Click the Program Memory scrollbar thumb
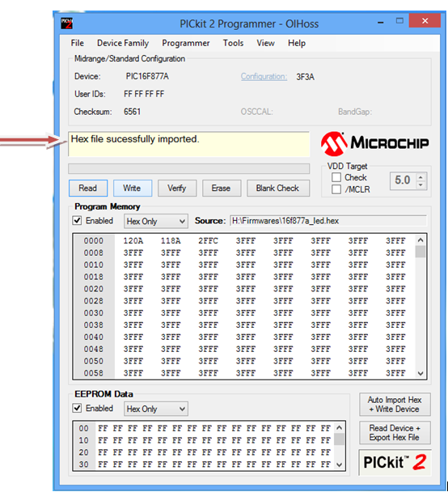 421,252
